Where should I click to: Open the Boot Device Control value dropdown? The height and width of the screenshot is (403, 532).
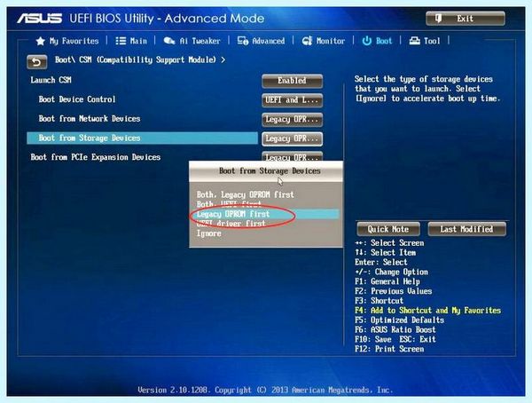292,100
